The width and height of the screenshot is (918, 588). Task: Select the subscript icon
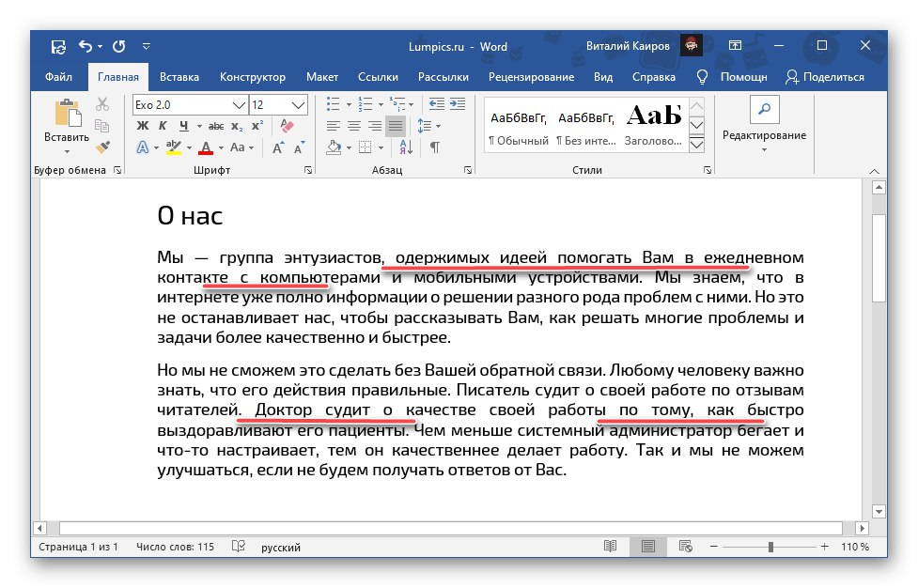tap(236, 125)
